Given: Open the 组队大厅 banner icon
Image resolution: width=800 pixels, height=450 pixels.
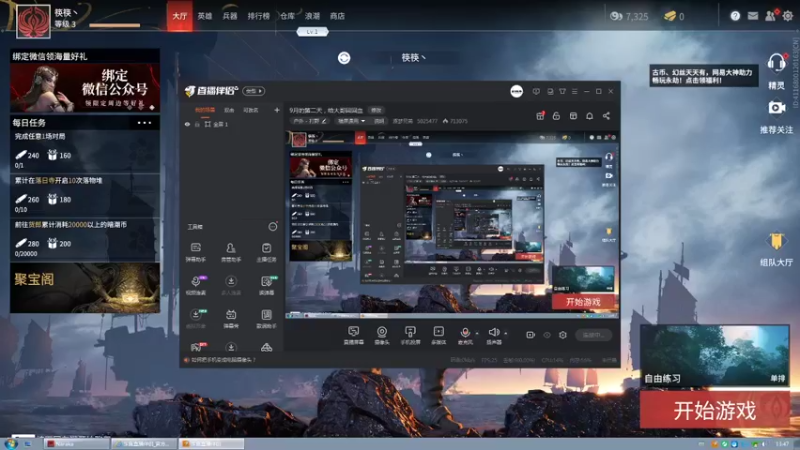Looking at the screenshot, I should tap(776, 241).
